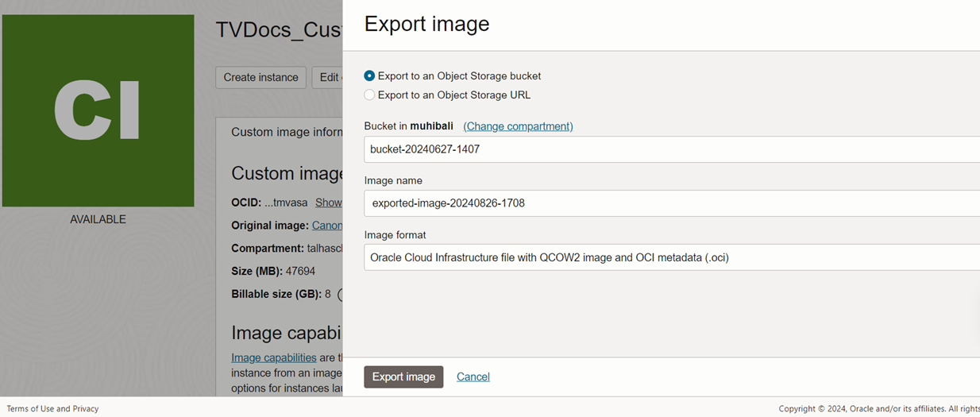Click the Cancel link
The image size is (980, 417).
473,376
